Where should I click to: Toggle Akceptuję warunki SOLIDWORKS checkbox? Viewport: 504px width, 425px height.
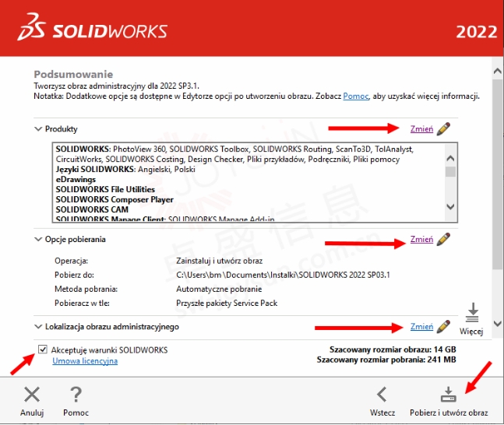click(x=42, y=349)
